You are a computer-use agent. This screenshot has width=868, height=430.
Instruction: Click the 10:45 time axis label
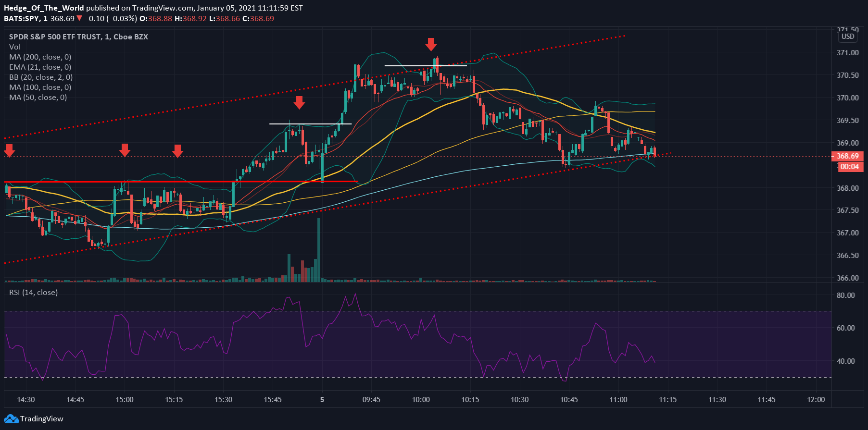(x=569, y=400)
